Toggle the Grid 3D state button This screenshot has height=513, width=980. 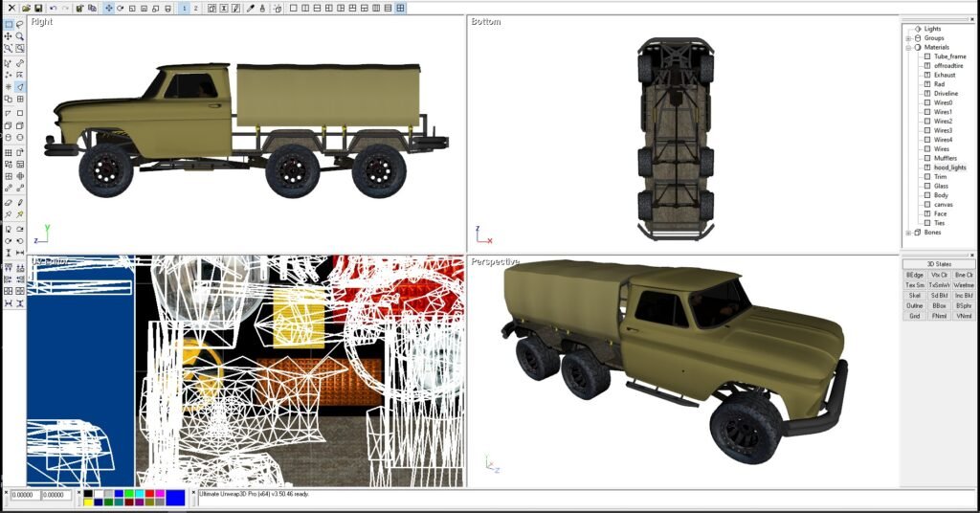(x=914, y=316)
